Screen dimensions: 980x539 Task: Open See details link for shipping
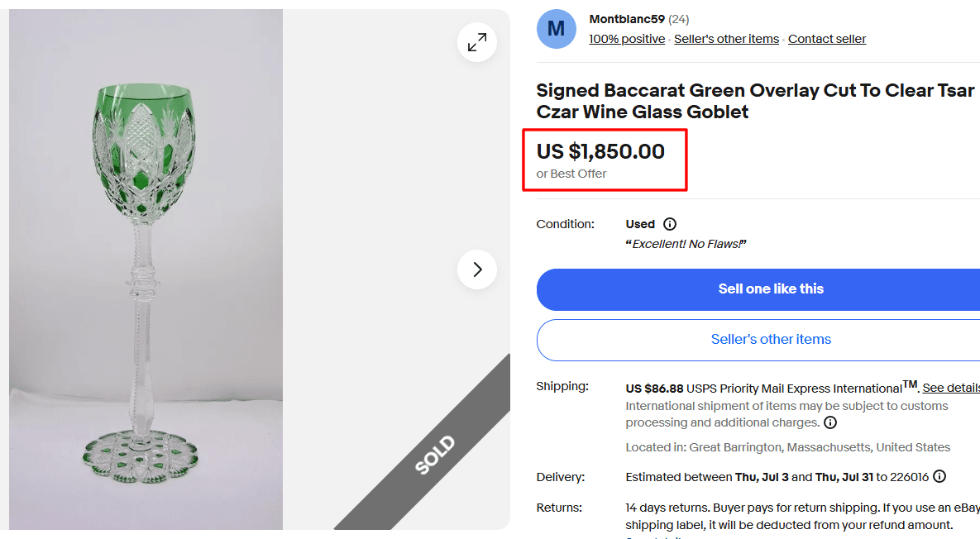click(951, 388)
